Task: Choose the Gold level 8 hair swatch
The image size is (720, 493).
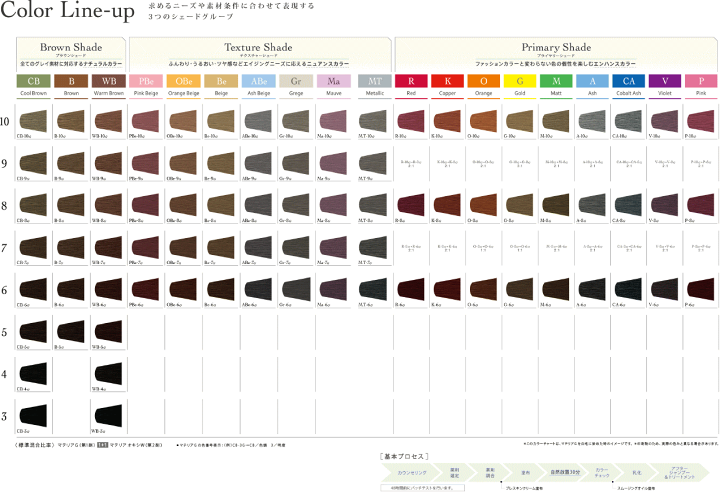Action: point(520,204)
